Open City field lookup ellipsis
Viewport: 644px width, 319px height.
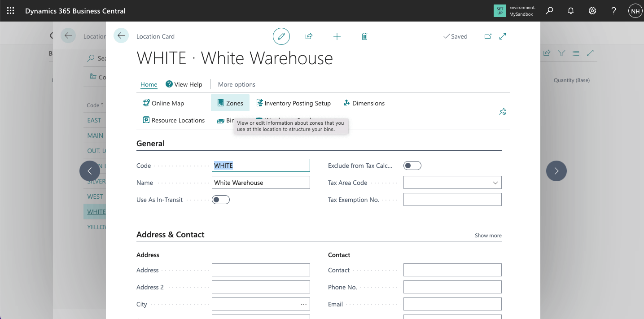tap(304, 304)
